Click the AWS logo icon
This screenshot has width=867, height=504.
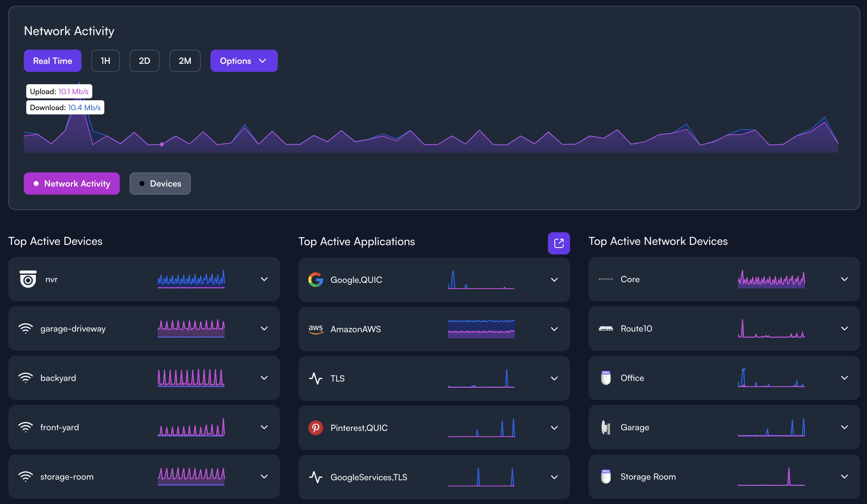(315, 329)
